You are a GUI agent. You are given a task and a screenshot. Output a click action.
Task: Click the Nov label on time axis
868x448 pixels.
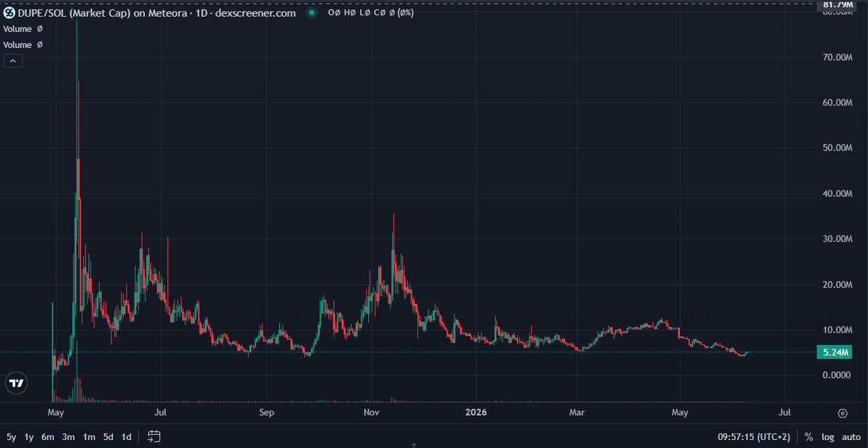click(372, 413)
